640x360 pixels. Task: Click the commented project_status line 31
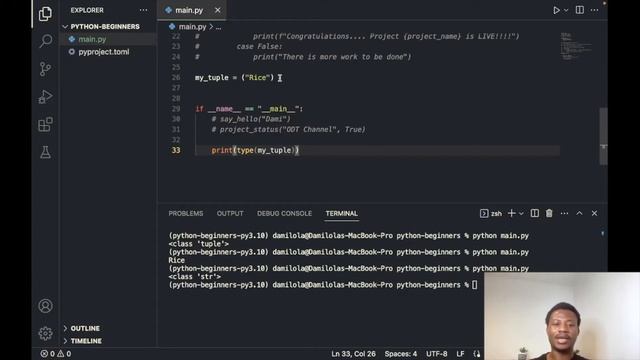coord(288,130)
